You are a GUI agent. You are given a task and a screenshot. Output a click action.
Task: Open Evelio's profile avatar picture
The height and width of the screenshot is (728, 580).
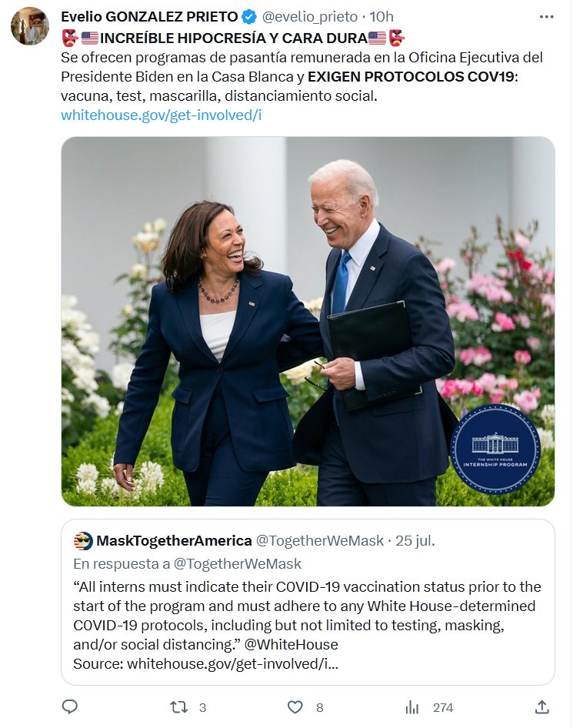click(30, 27)
